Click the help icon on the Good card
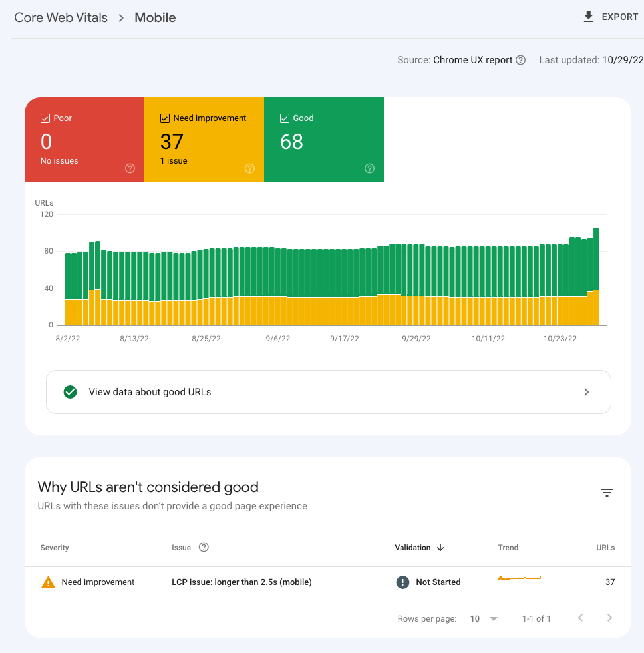 click(369, 168)
